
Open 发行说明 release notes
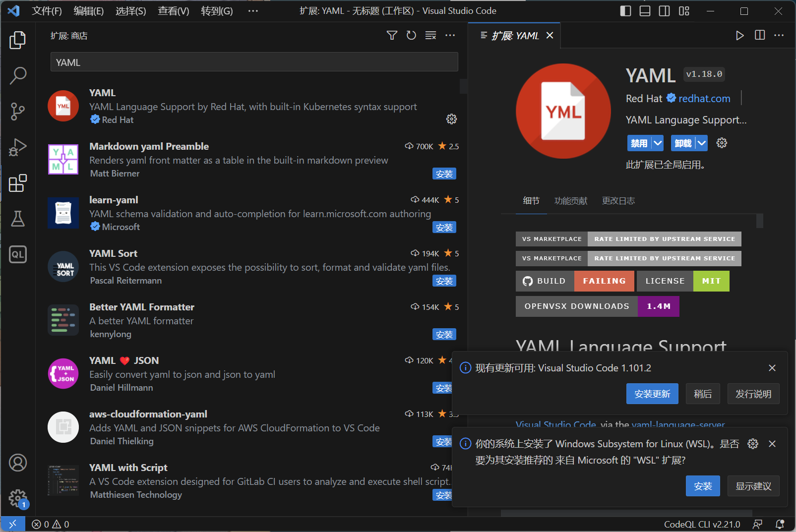click(x=753, y=394)
